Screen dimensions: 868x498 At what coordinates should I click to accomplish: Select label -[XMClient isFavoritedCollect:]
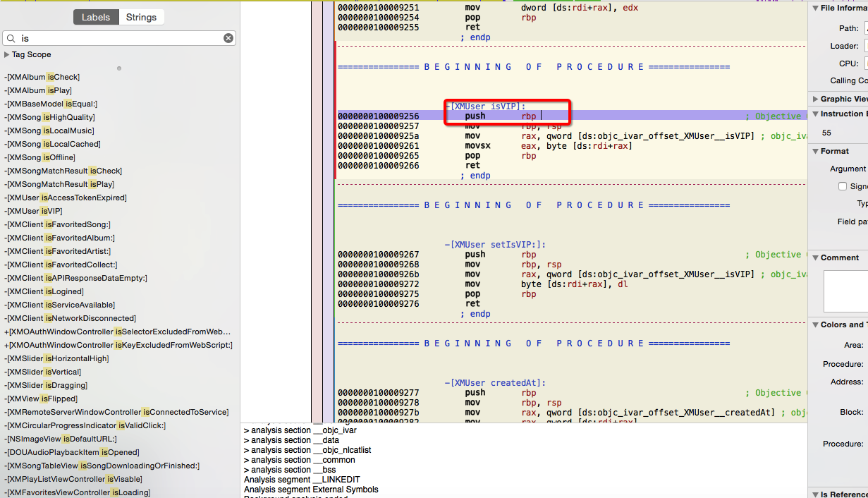coord(61,265)
